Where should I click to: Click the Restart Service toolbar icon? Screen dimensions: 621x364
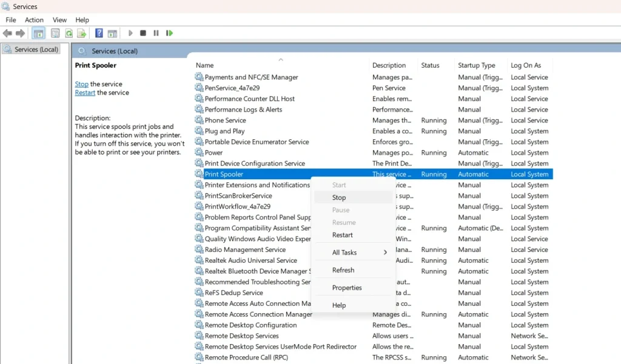click(170, 33)
